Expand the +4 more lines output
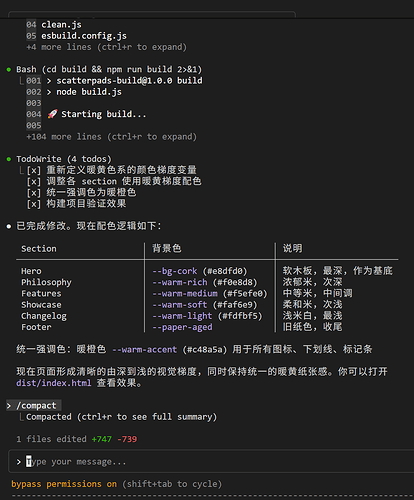 (107, 47)
